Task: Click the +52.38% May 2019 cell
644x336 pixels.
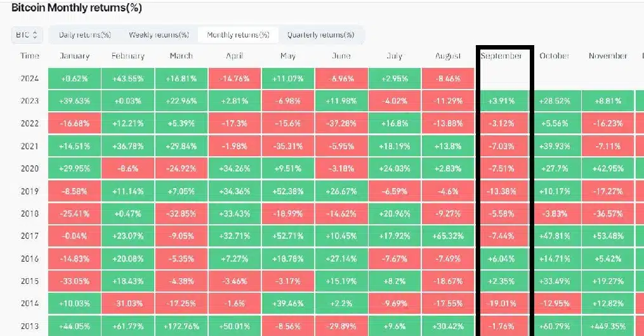Action: [288, 191]
